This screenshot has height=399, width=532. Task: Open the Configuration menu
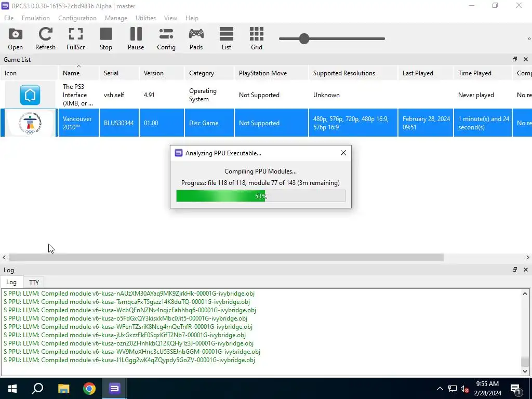[x=77, y=18]
